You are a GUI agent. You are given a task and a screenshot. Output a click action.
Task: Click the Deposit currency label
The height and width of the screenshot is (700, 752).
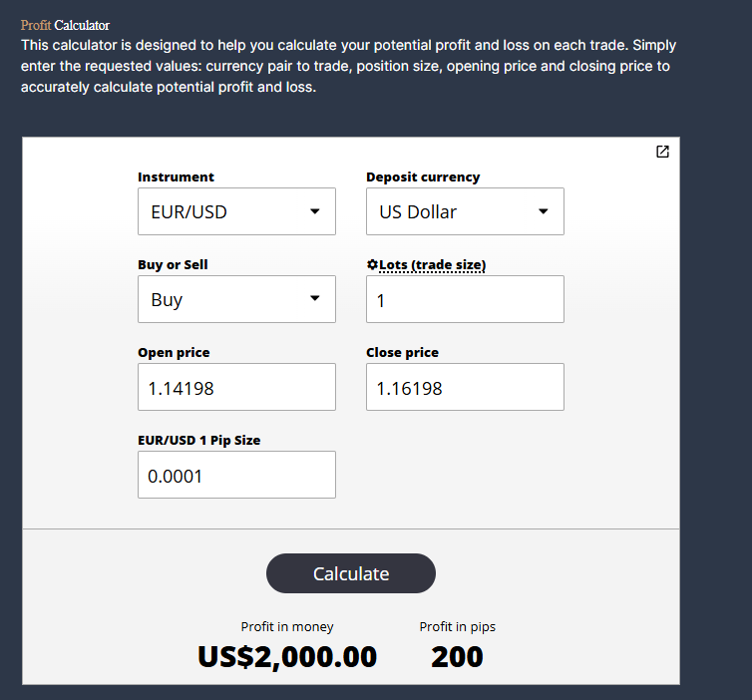tap(423, 177)
